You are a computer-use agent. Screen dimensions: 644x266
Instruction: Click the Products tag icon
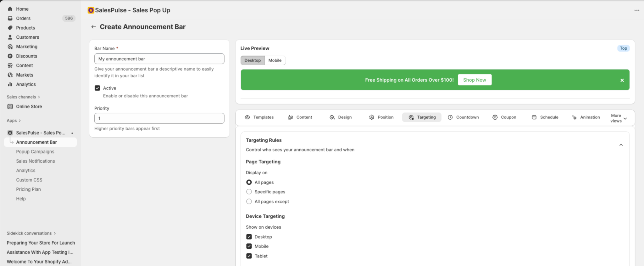click(10, 28)
